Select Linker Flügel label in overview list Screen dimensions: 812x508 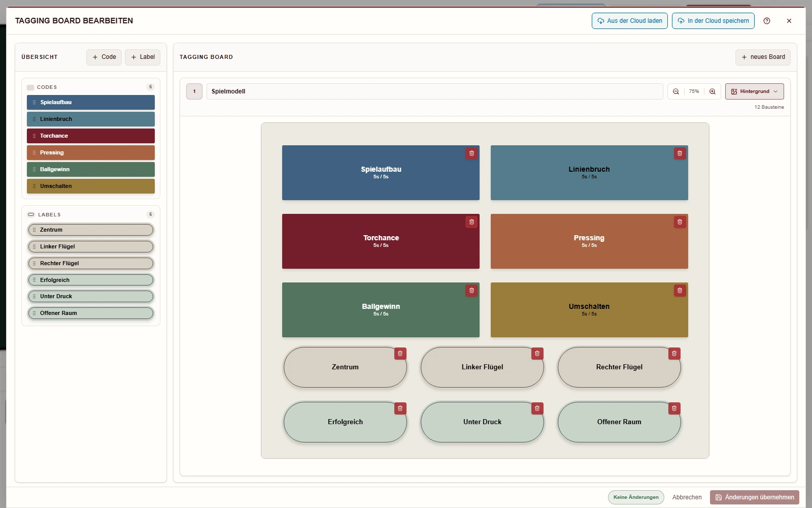click(x=91, y=246)
